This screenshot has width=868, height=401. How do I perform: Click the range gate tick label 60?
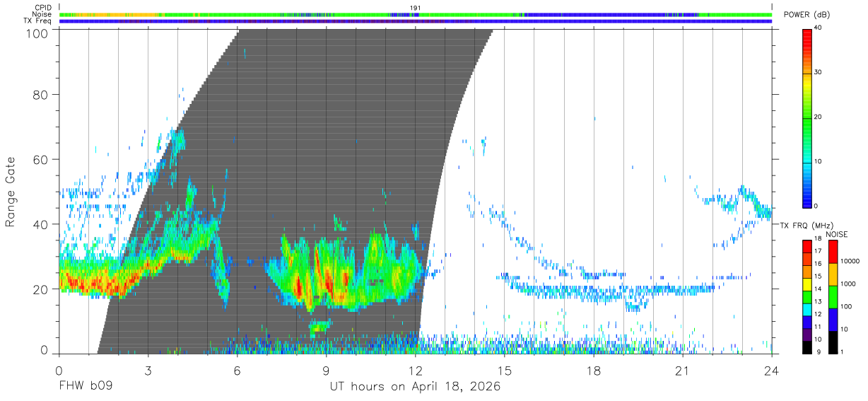tap(40, 159)
